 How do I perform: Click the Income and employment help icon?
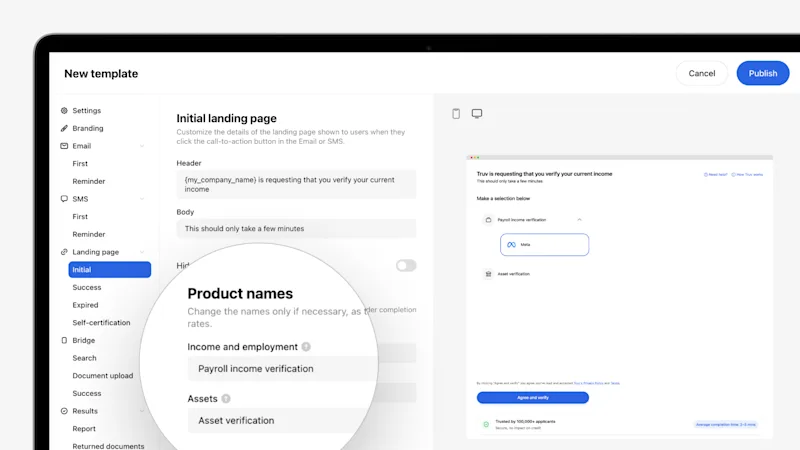pos(306,346)
